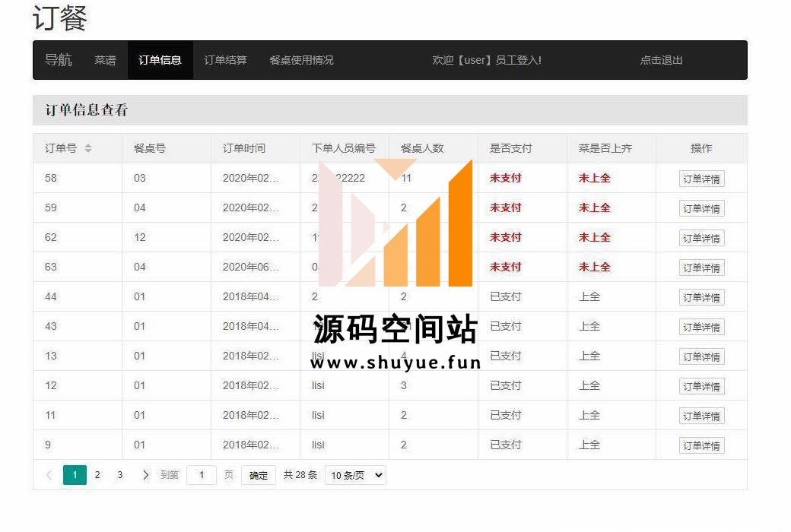
Task: Open the 10 条/页 page size dropdown
Action: tap(356, 475)
